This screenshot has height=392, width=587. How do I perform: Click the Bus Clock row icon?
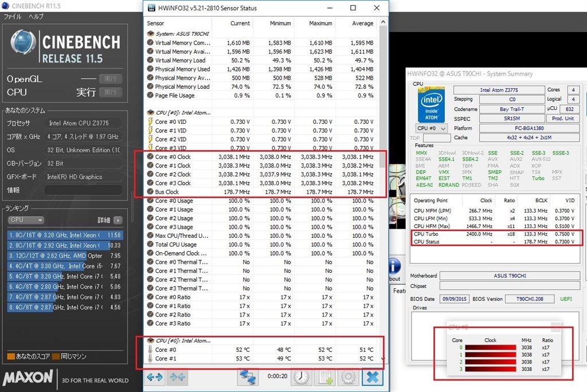pyautogui.click(x=150, y=191)
